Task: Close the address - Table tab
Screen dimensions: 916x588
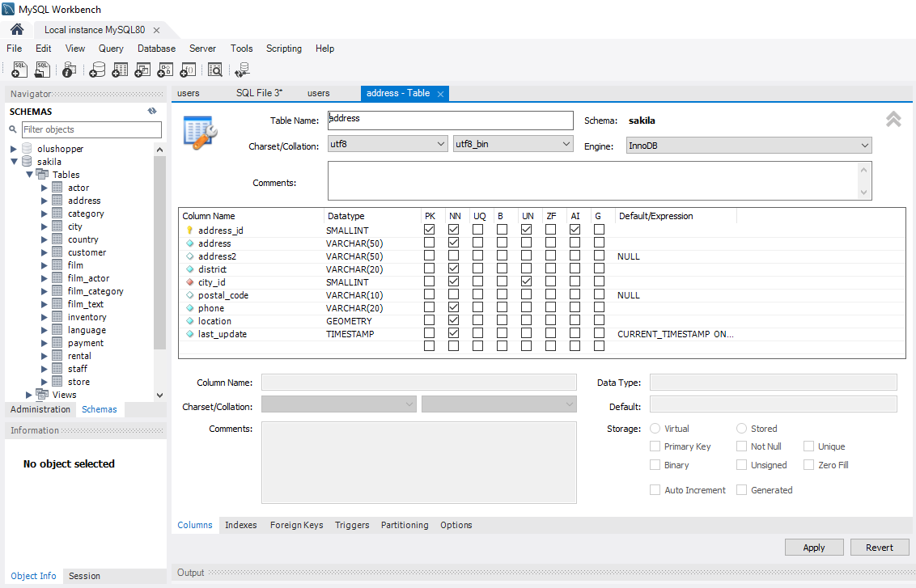Action: tap(440, 94)
